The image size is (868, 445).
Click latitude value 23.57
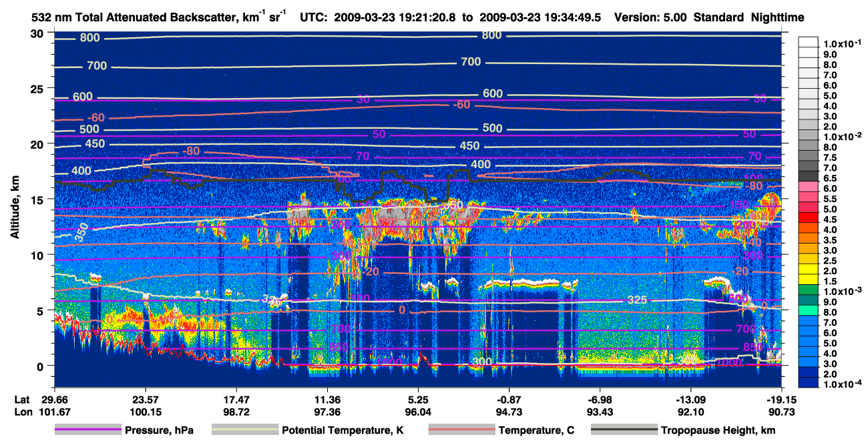(x=145, y=400)
